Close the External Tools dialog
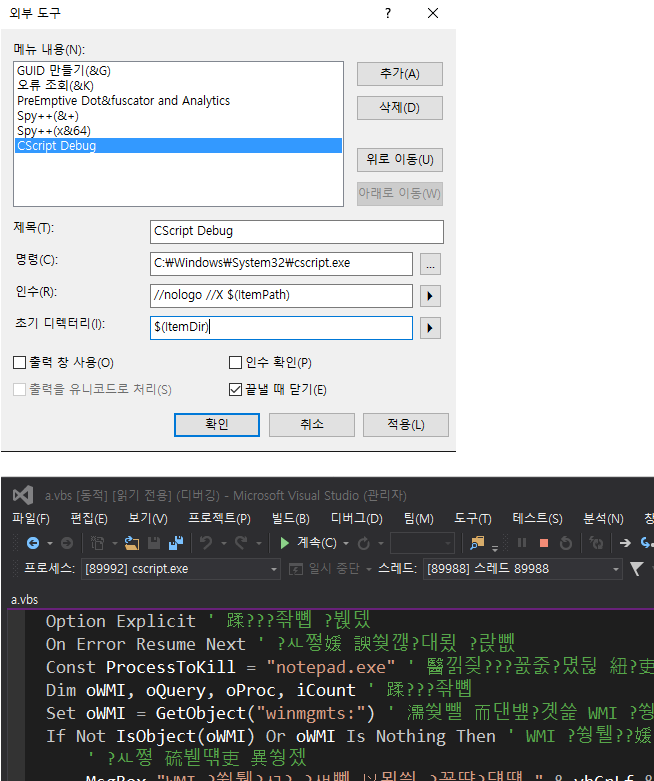 click(433, 13)
